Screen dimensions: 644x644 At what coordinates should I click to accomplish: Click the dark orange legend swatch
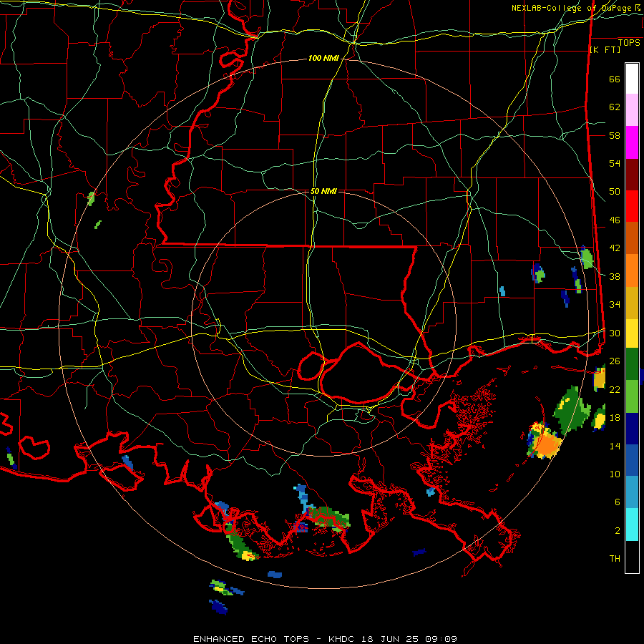(632, 238)
